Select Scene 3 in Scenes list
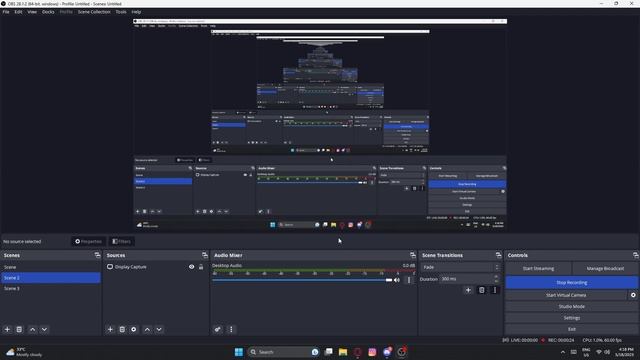The width and height of the screenshot is (640, 360). (x=51, y=289)
